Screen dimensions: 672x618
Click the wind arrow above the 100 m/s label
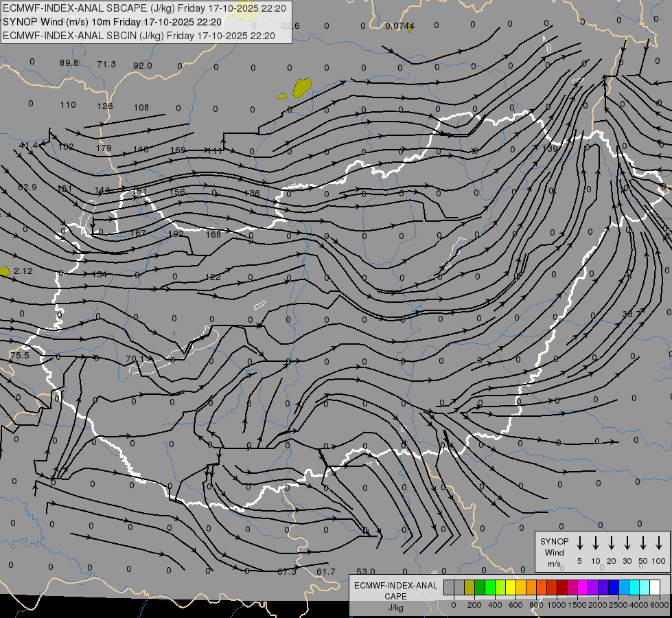[659, 543]
